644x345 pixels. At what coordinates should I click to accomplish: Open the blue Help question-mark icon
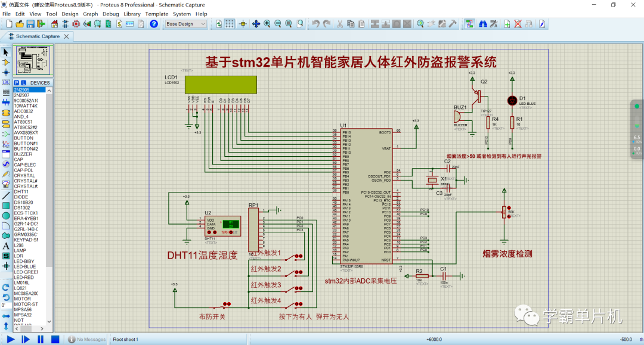click(x=154, y=24)
